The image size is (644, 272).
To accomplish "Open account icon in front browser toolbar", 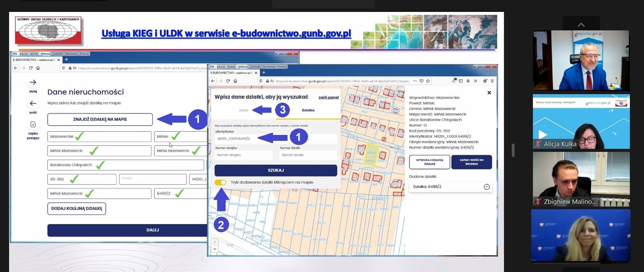I will click(468, 81).
